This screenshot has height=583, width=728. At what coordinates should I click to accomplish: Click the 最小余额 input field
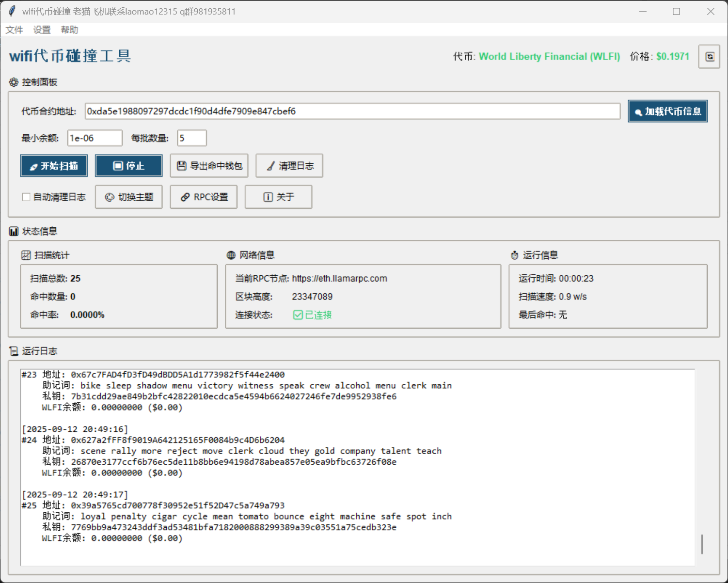tap(95, 138)
